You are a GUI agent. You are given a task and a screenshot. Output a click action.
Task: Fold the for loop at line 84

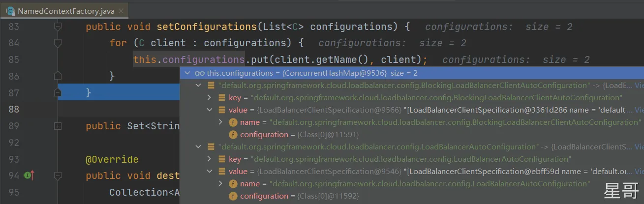(58, 43)
